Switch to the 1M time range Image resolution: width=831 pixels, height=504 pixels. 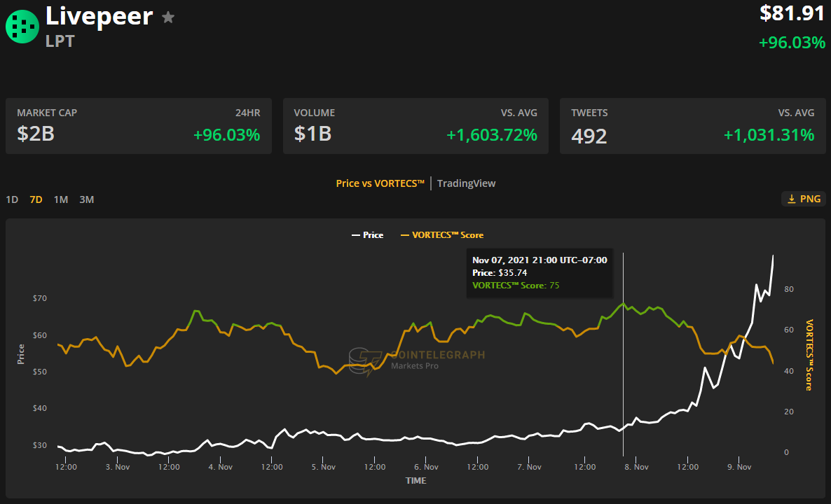coord(61,199)
